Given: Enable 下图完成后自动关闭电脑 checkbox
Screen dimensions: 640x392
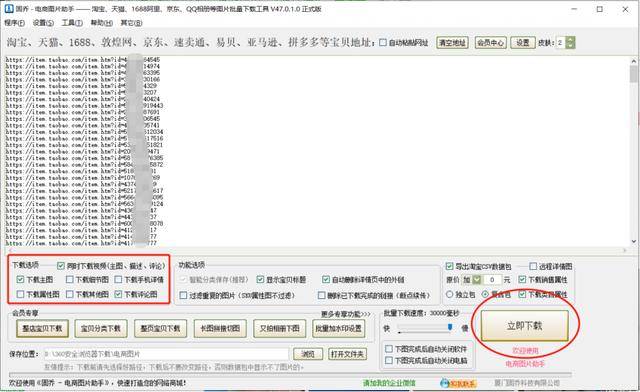Looking at the screenshot, I should pos(389,360).
